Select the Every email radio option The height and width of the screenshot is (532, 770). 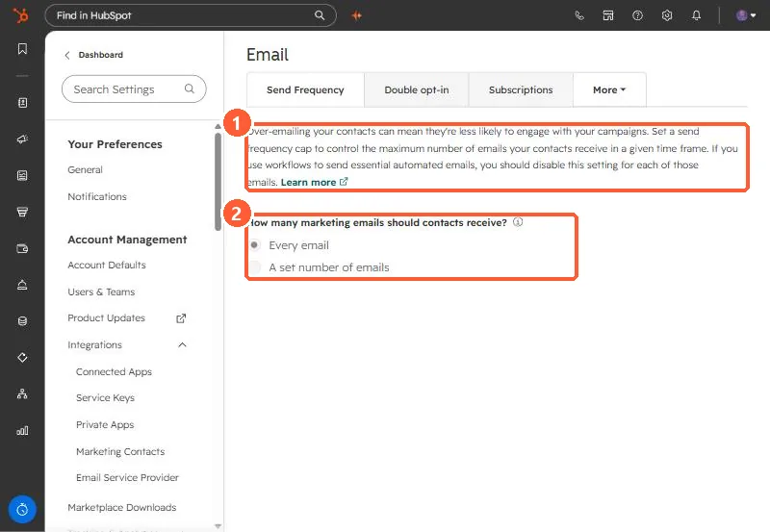point(254,245)
